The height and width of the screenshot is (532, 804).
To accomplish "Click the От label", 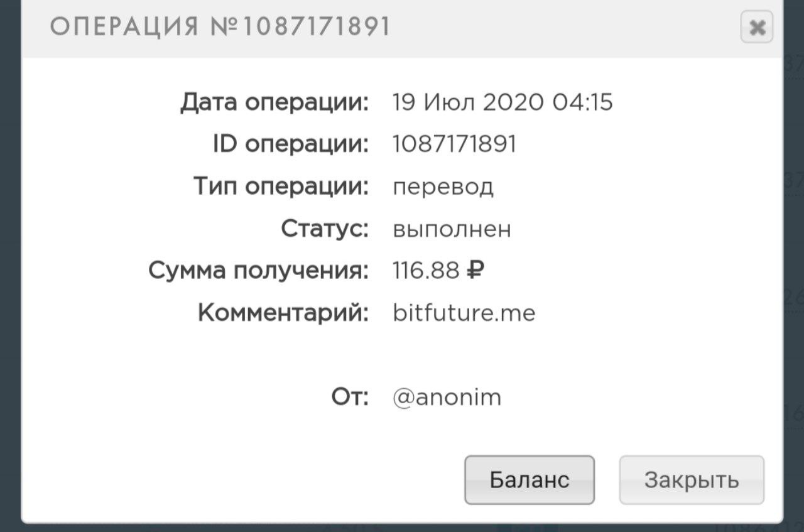I will tap(350, 397).
